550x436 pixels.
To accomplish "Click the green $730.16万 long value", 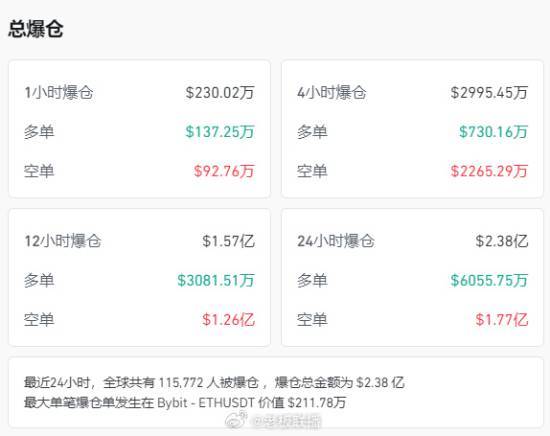I will [494, 132].
